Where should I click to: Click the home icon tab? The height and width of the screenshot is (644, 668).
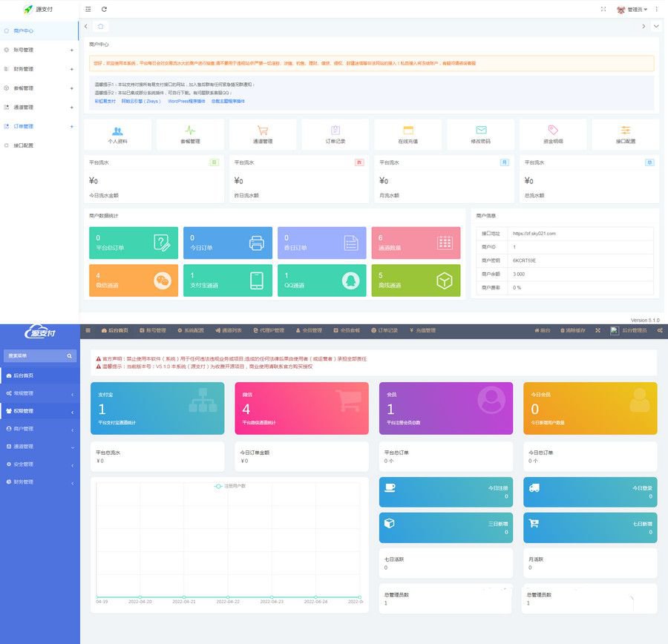[101, 26]
